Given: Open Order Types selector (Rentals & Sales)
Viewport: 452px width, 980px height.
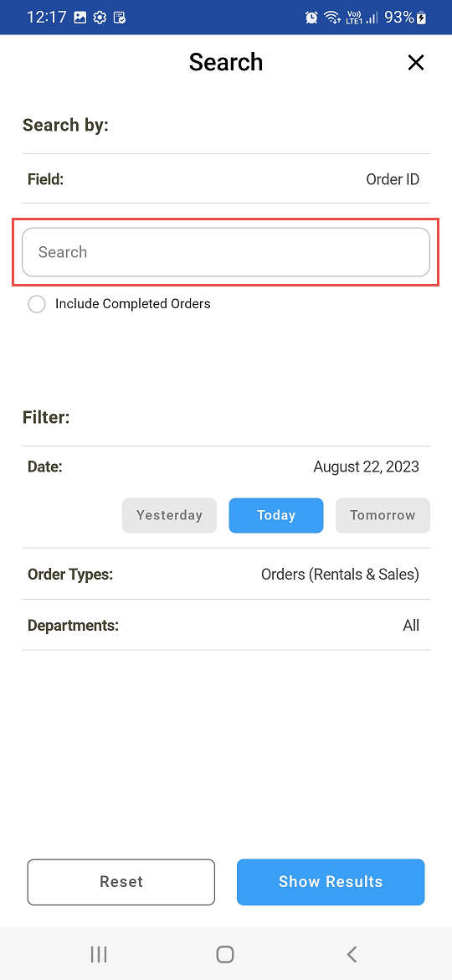Looking at the screenshot, I should pos(226,574).
